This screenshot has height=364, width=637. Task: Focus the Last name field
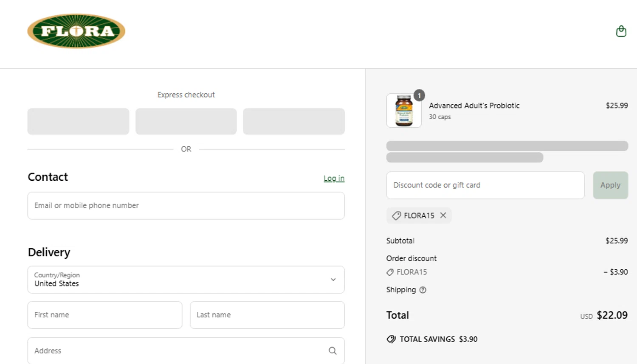point(267,315)
